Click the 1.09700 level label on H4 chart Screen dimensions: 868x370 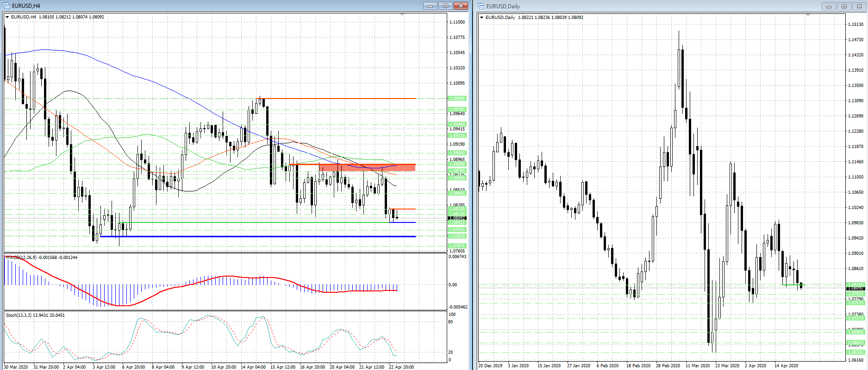pyautogui.click(x=457, y=110)
